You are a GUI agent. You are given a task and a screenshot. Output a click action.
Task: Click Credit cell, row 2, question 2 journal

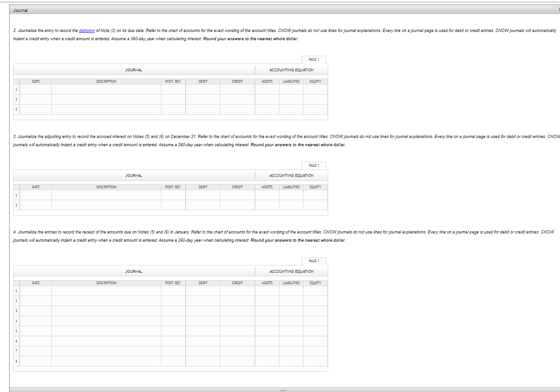(x=237, y=100)
